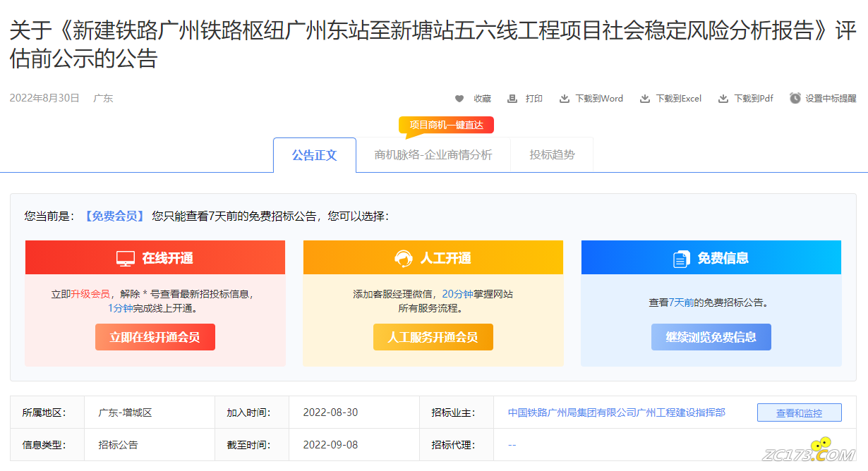Click the 项目商机一键直达 badge
This screenshot has width=868, height=471.
pyautogui.click(x=446, y=126)
